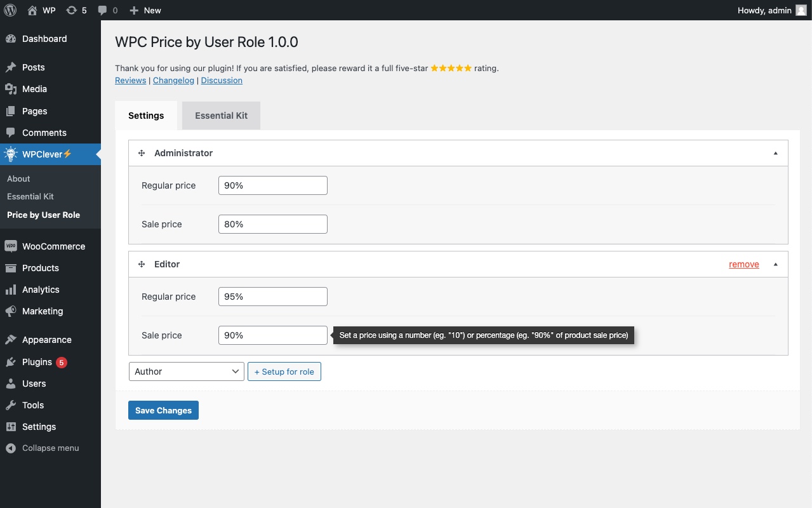
Task: Click the Products menu label
Action: coord(41,268)
